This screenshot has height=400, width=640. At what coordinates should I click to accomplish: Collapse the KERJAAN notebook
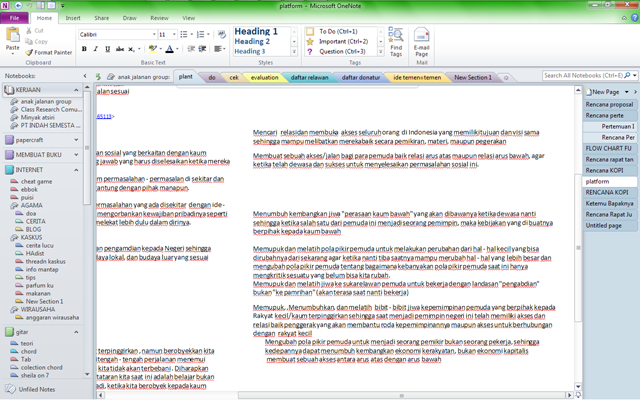pyautogui.click(x=76, y=90)
